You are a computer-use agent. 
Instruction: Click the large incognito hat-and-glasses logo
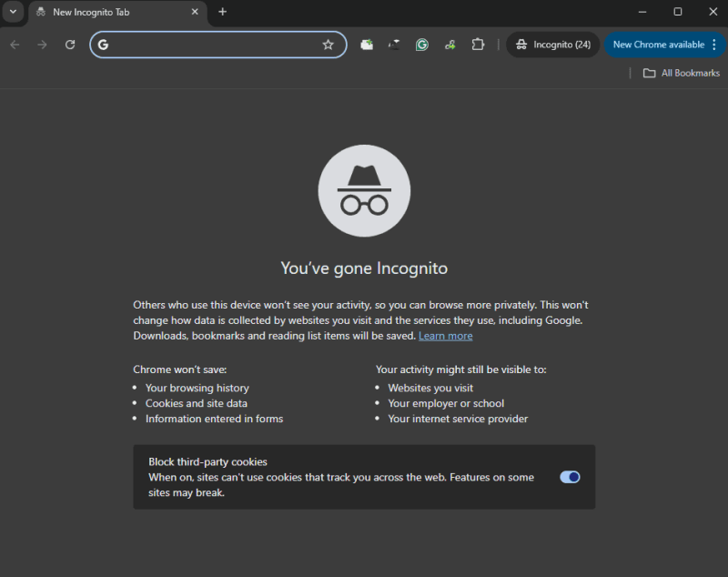(x=364, y=191)
